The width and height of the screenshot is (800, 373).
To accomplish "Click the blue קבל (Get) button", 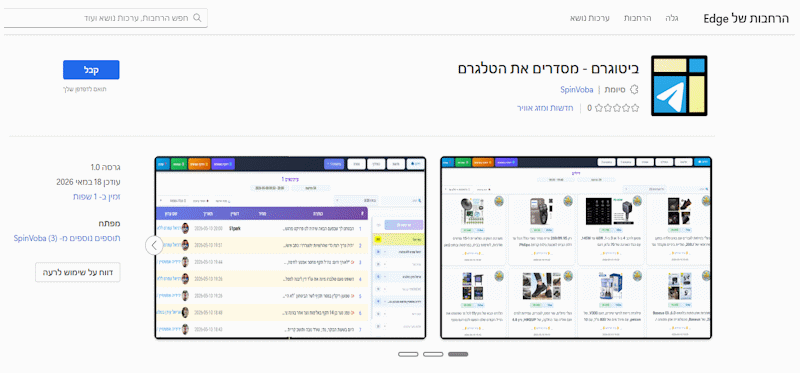I will (x=91, y=70).
